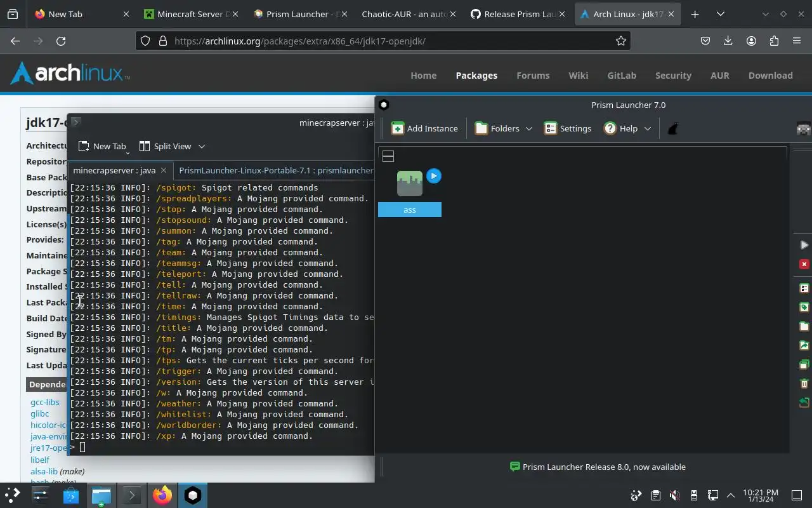Image resolution: width=812 pixels, height=508 pixels.
Task: Close the minecrapserver : java tab
Action: pyautogui.click(x=164, y=170)
